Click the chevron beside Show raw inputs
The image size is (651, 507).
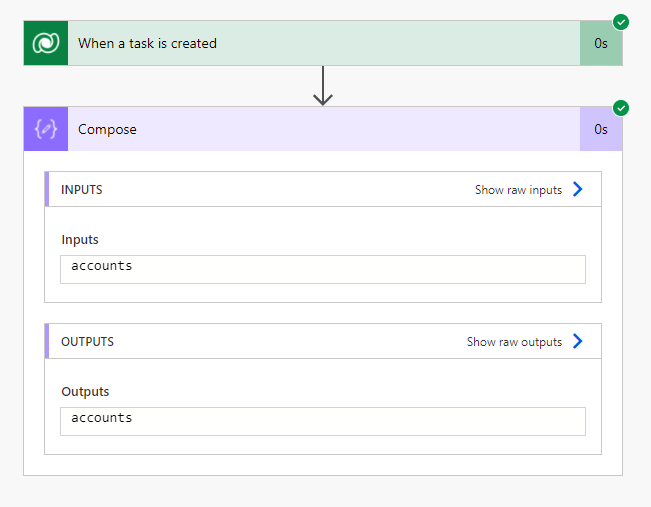coord(577,189)
